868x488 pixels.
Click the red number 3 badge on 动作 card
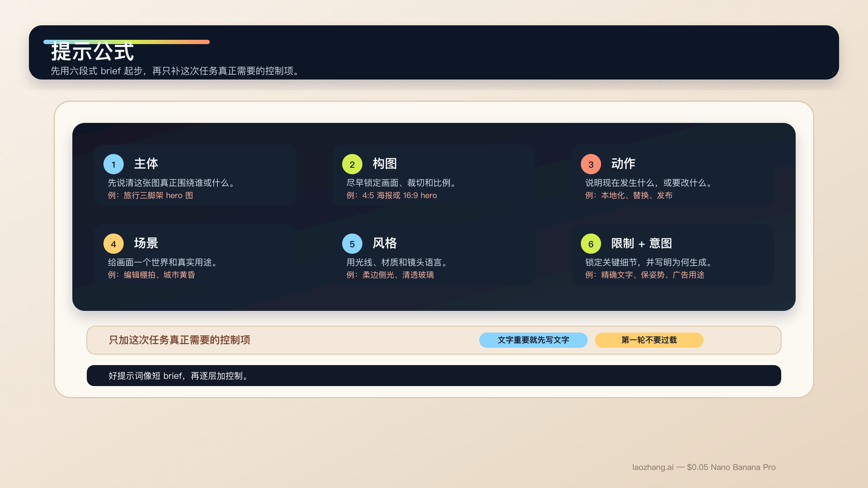591,164
